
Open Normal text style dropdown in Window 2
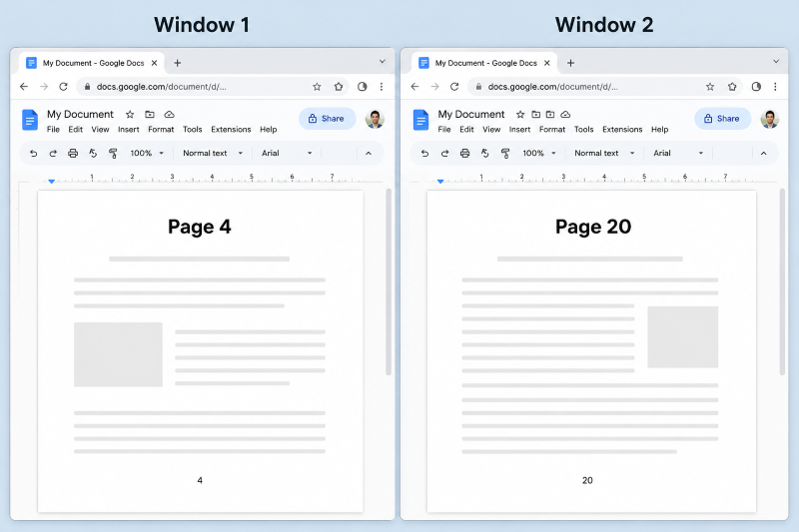(605, 154)
